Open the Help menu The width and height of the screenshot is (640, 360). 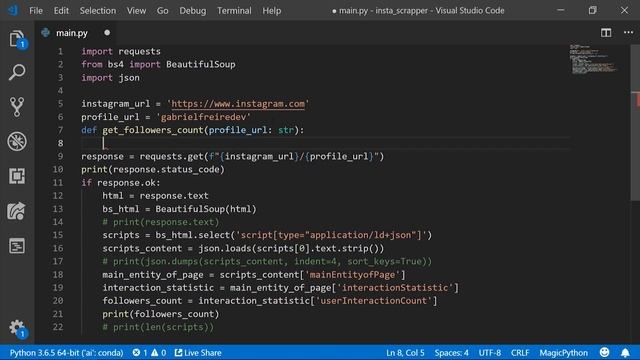tap(271, 11)
